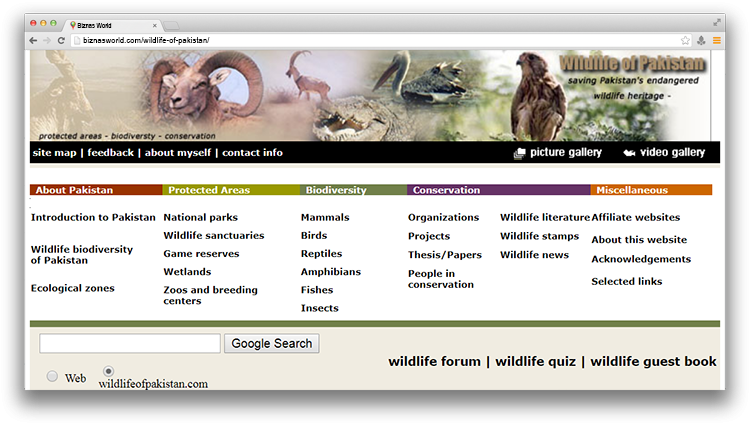Select the Web radio button
Viewport: 750px width, 425px height.
point(52,376)
